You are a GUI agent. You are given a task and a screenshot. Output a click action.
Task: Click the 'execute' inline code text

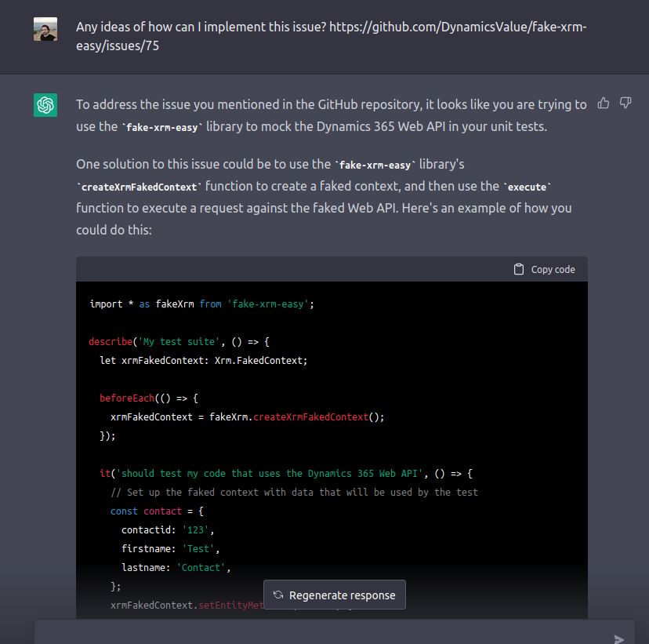527,187
